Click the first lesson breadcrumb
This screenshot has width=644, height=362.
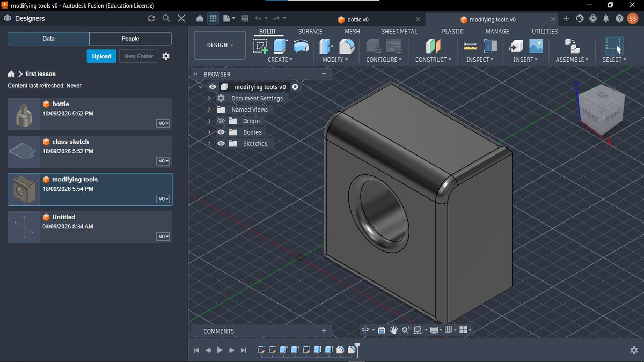tap(40, 74)
